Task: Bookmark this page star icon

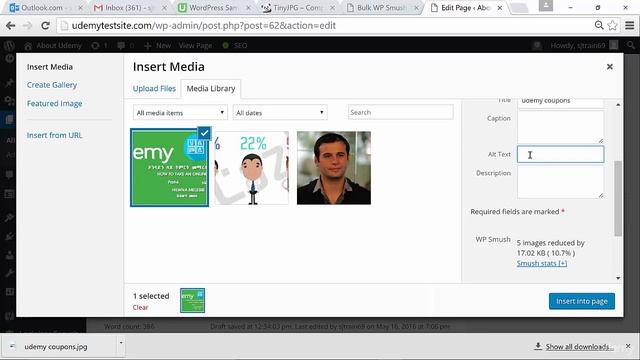Action: point(612,25)
